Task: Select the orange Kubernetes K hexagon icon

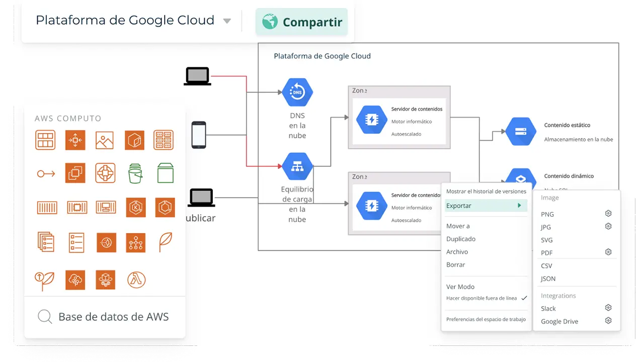Action: [x=136, y=207]
